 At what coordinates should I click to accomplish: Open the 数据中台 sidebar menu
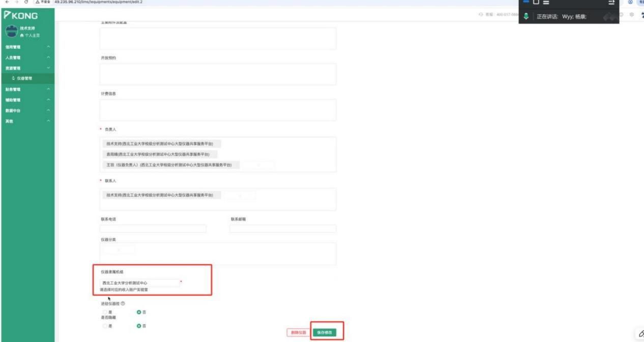coord(27,110)
